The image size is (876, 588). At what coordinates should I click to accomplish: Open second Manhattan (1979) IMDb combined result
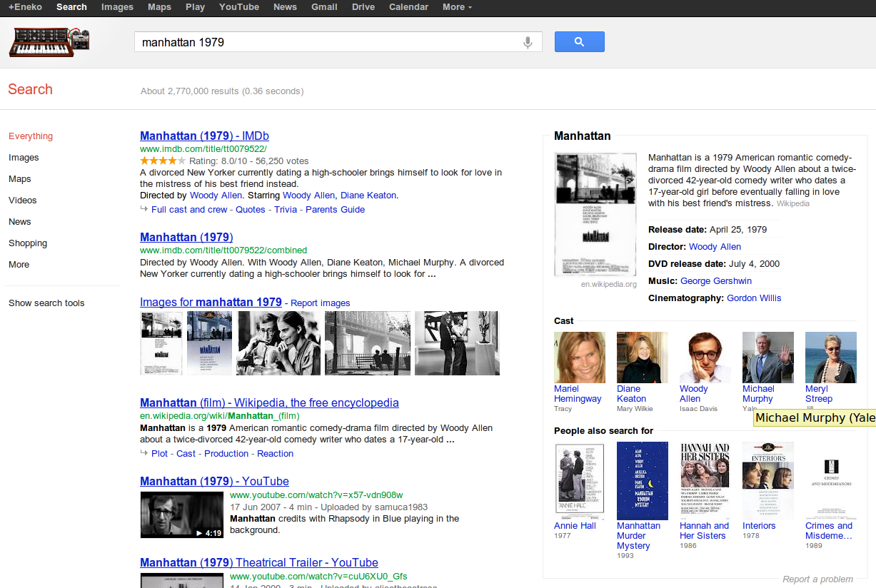click(x=186, y=238)
